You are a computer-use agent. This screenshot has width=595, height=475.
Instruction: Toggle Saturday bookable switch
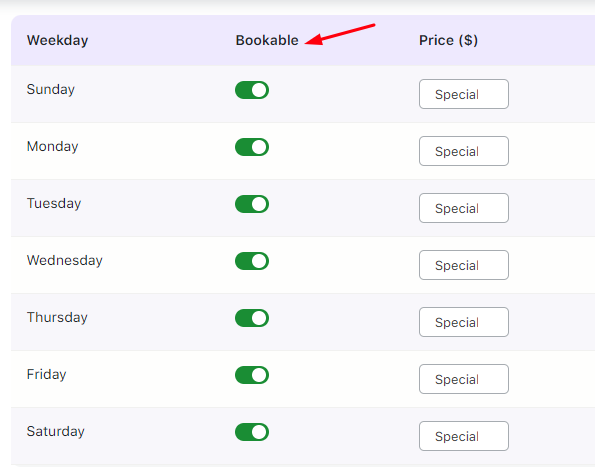pos(252,432)
